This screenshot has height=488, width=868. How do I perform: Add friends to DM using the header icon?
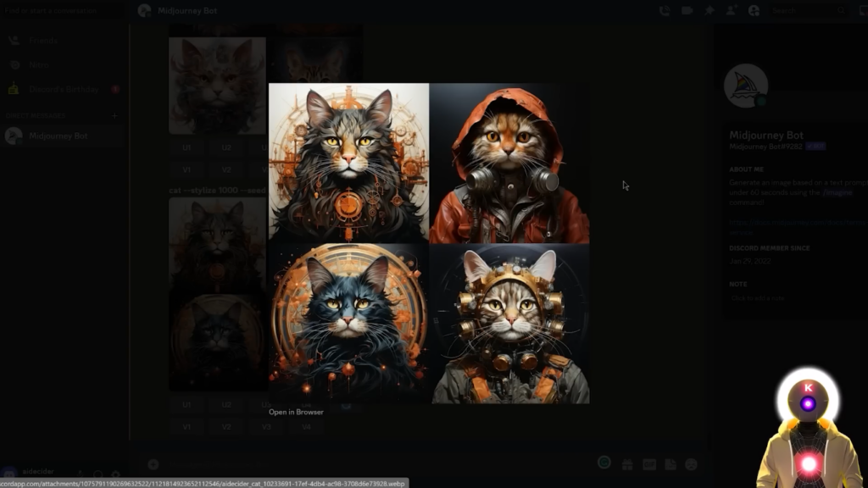click(731, 10)
